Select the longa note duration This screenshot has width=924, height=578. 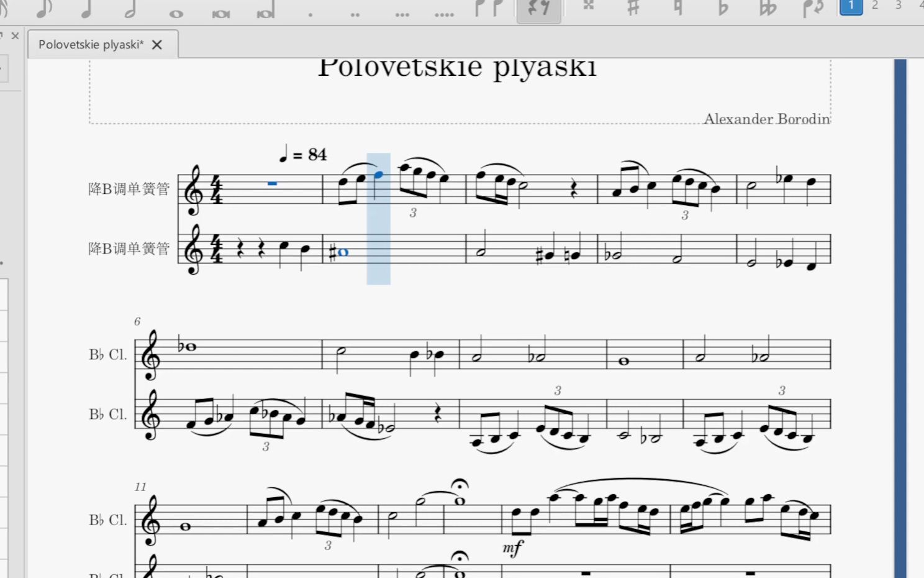point(265,12)
